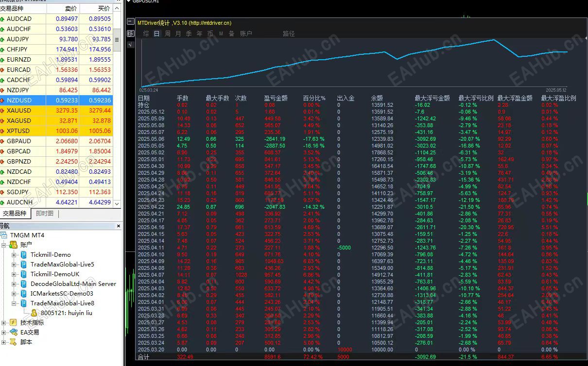Switch to the 季 quarterly tab
Viewport: 588px width, 366px height.
pos(189,33)
